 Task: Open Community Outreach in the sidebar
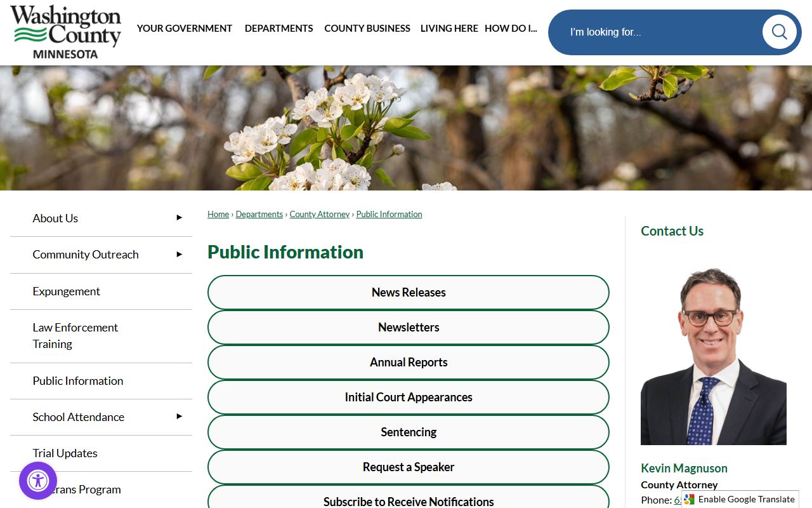(86, 254)
